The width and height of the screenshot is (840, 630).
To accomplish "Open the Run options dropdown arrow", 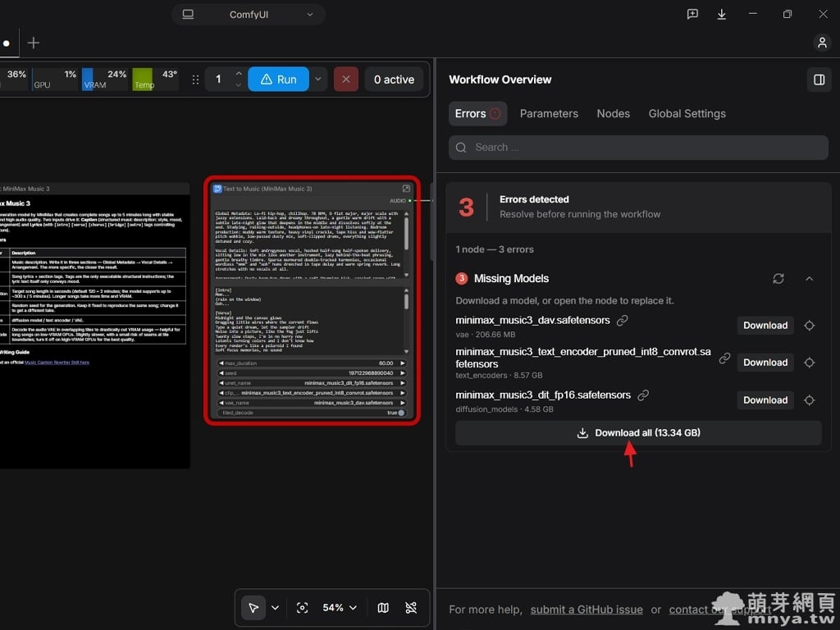I will [317, 80].
